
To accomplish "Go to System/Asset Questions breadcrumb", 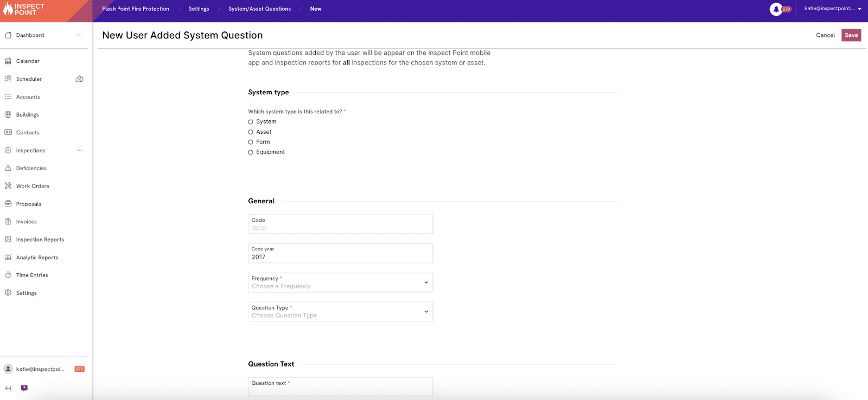I will click(259, 9).
